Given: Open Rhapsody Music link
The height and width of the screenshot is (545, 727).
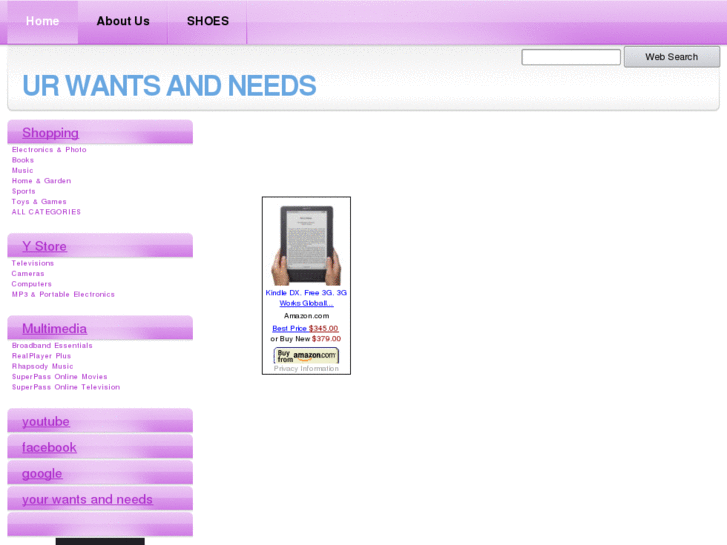Looking at the screenshot, I should 42,366.
